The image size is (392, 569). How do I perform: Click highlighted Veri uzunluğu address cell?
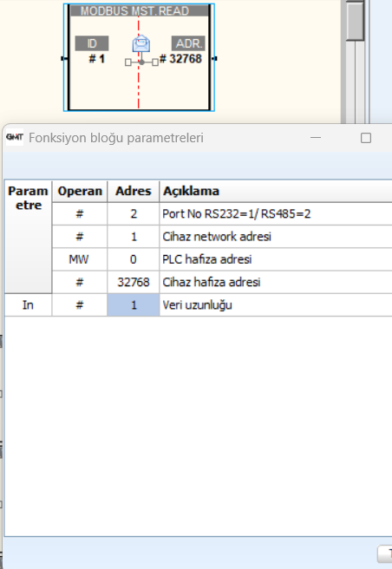point(134,305)
